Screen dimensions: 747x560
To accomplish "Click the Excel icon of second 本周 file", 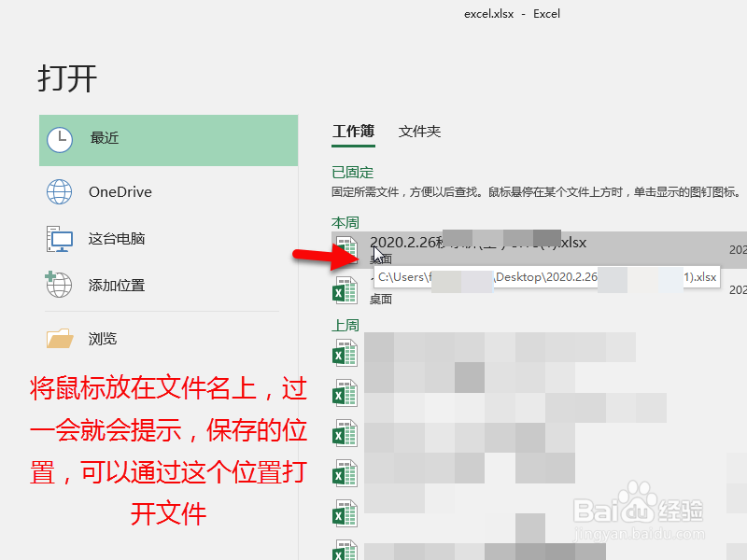I will click(x=345, y=290).
